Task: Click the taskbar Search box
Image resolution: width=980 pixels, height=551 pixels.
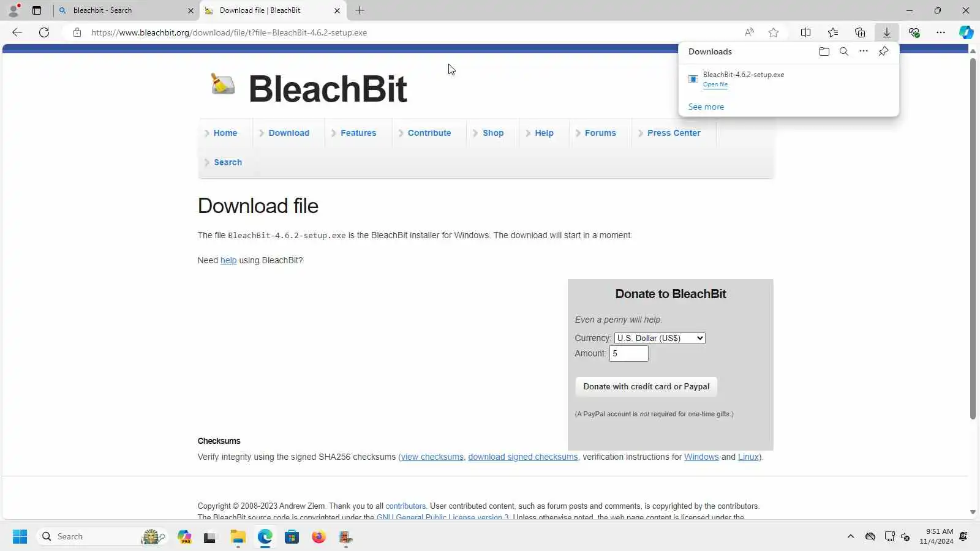Action: 102,537
